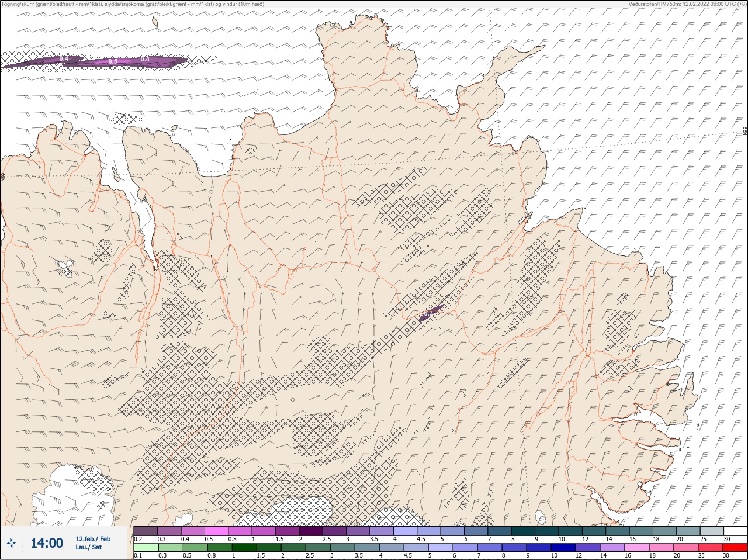Pick the dark green lower swatch for 1

pyautogui.click(x=243, y=548)
